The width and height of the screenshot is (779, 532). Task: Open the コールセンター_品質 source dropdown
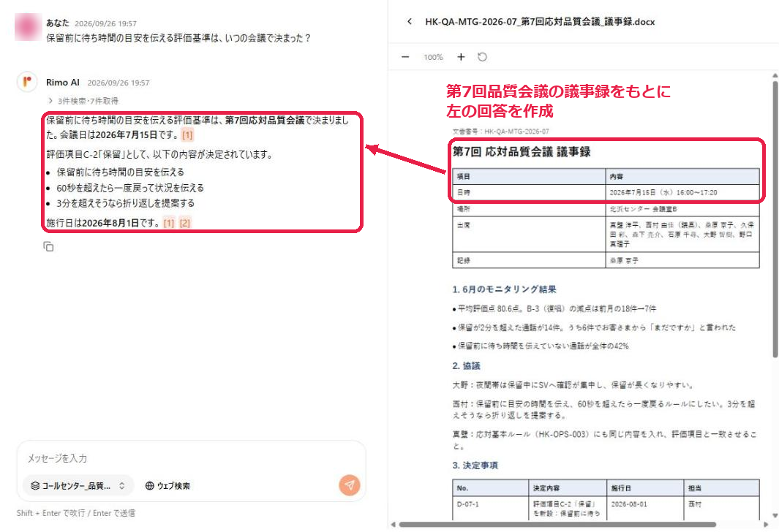coord(78,486)
